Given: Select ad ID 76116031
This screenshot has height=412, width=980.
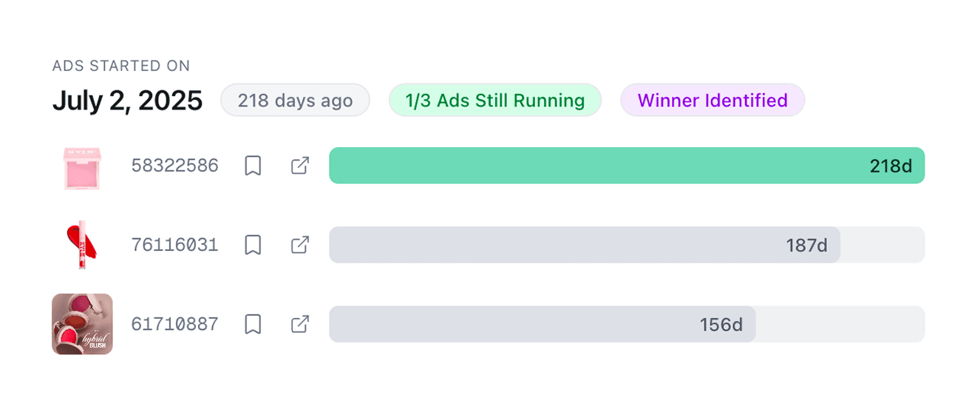Looking at the screenshot, I should tap(174, 245).
